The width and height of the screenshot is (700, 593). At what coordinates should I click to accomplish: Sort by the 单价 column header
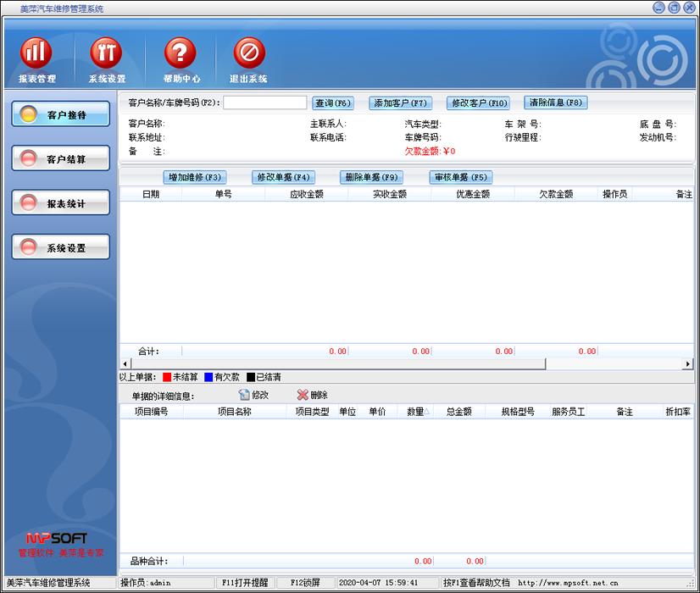(x=377, y=412)
